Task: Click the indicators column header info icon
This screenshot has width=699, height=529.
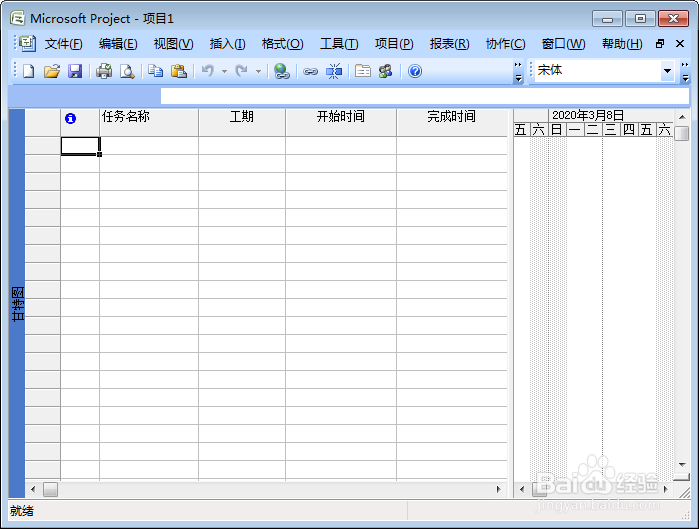Action: pyautogui.click(x=70, y=118)
